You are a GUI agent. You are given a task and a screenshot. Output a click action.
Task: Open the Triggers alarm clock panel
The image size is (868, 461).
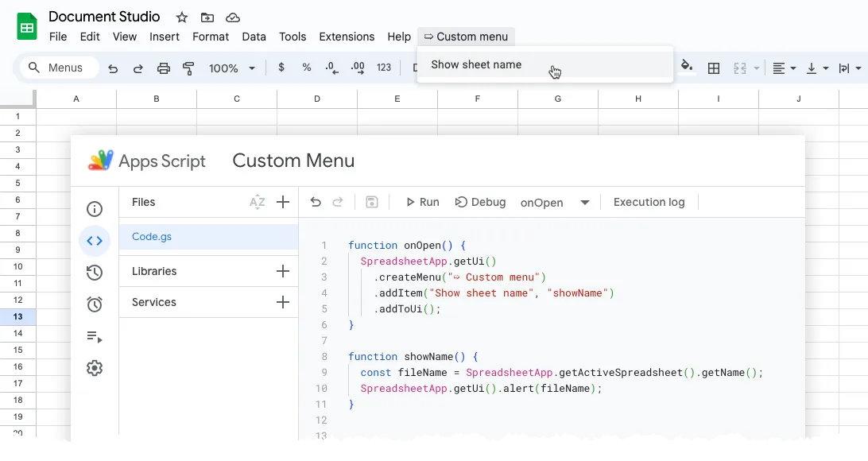coord(95,304)
